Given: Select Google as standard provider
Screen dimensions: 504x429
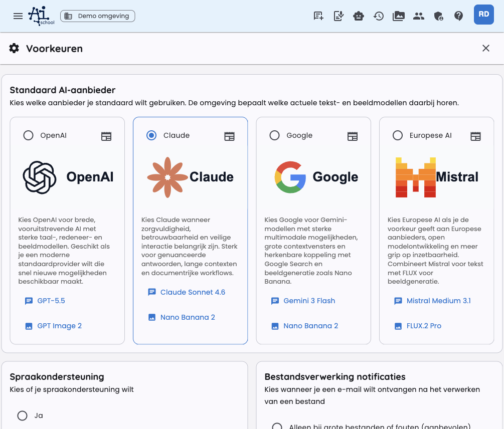Looking at the screenshot, I should 274,135.
